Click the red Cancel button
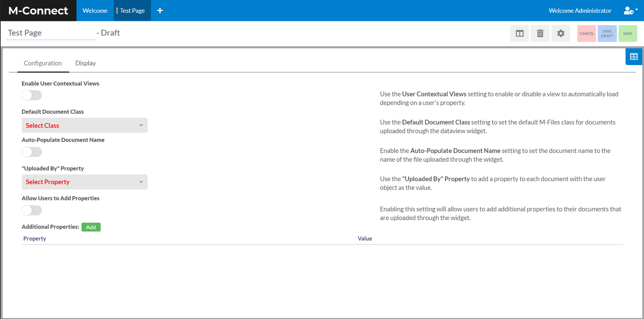644x319 pixels. (586, 34)
